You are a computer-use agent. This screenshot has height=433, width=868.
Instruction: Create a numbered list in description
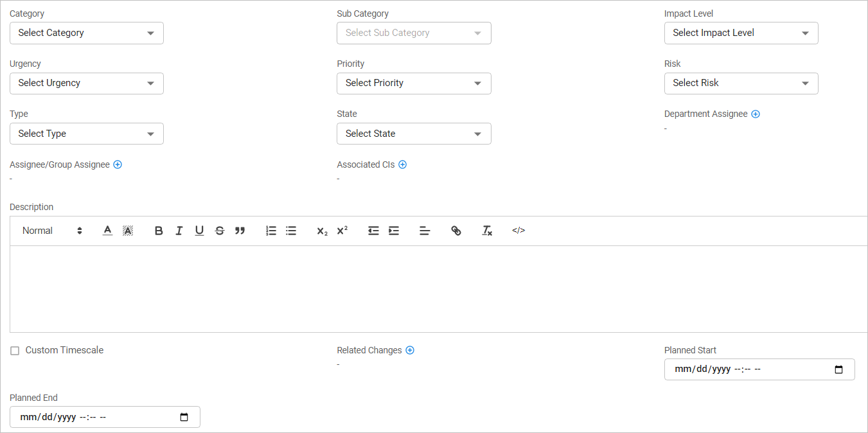[x=271, y=231]
